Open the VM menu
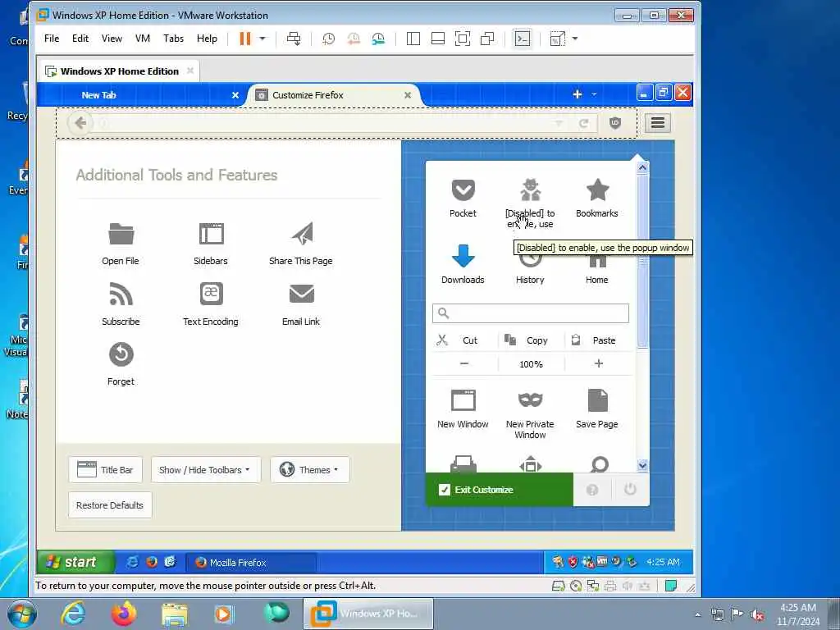This screenshot has width=840, height=630. pos(143,39)
